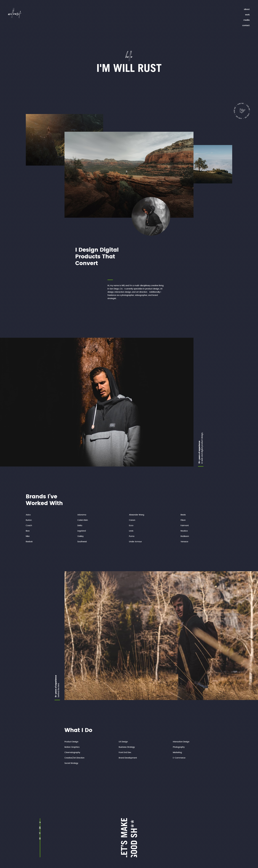Click 'I Design Digital Products That Convert' heading
The width and height of the screenshot is (258, 868).
97,256
